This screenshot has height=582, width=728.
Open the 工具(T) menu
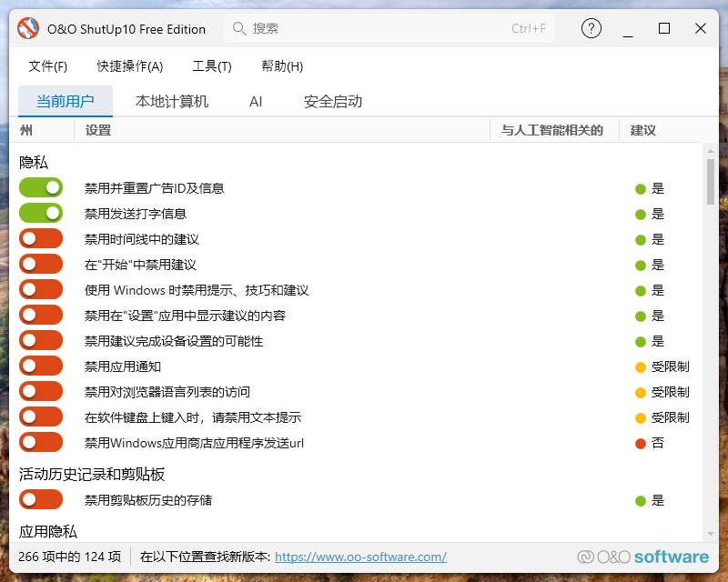212,66
